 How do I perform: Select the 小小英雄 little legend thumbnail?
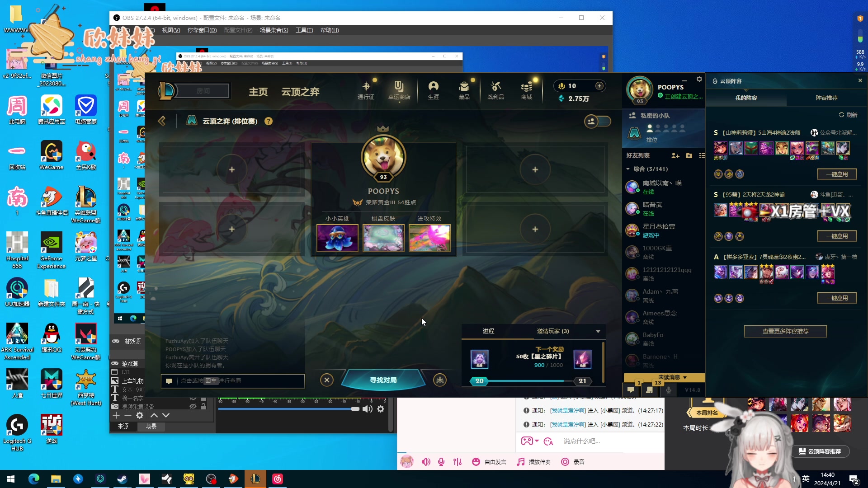[337, 238]
